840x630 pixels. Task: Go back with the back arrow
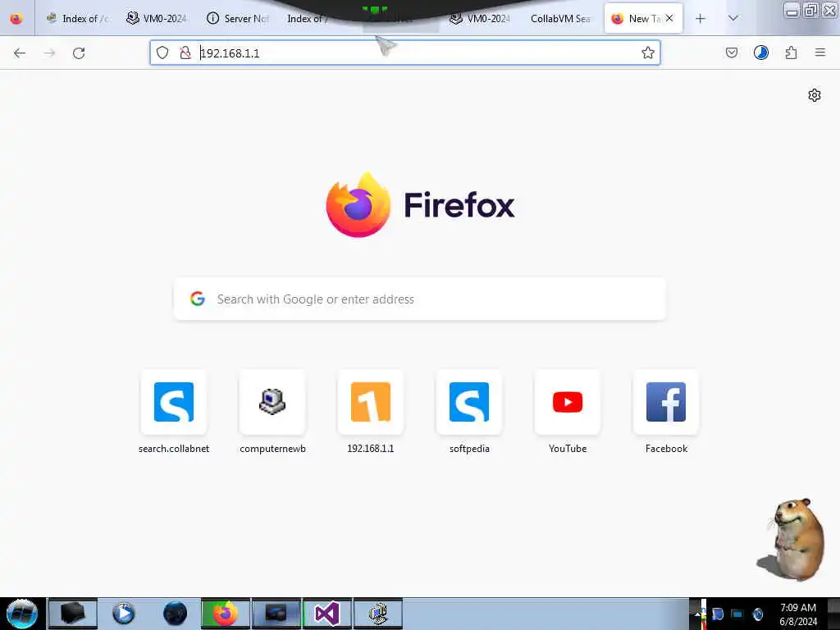click(x=20, y=52)
